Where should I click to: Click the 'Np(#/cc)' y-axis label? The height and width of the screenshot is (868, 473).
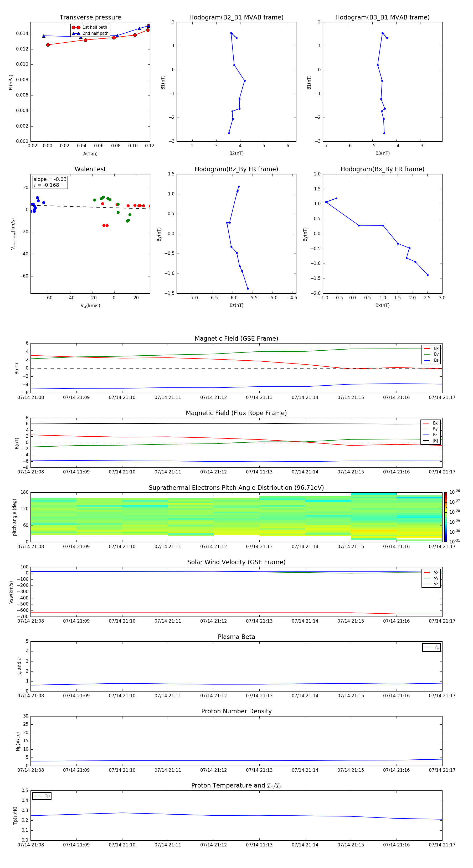[x=18, y=741]
